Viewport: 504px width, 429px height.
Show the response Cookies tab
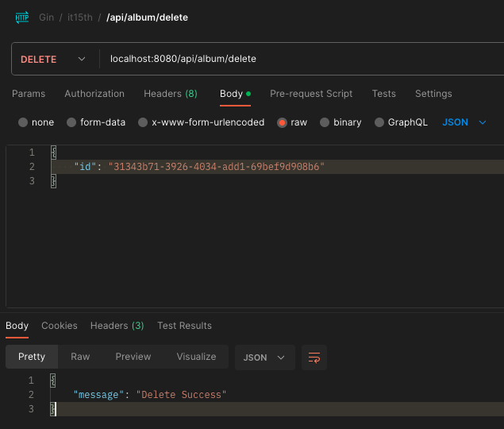tap(60, 326)
